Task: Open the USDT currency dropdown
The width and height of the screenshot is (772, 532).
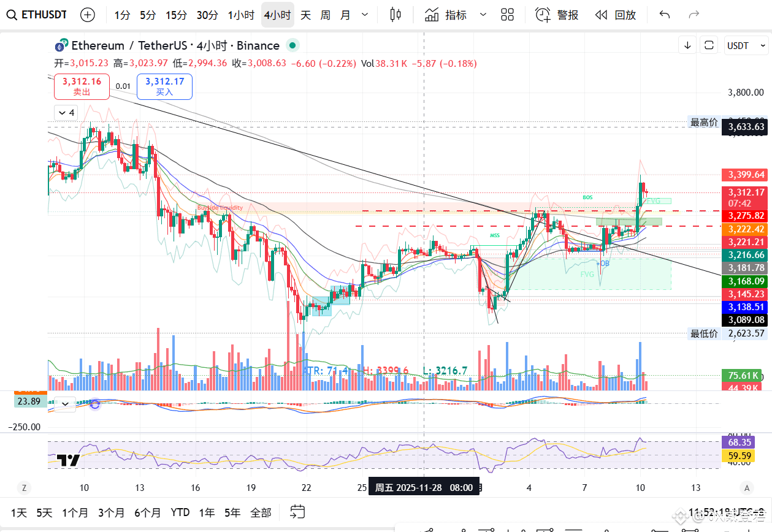Action: click(x=746, y=45)
